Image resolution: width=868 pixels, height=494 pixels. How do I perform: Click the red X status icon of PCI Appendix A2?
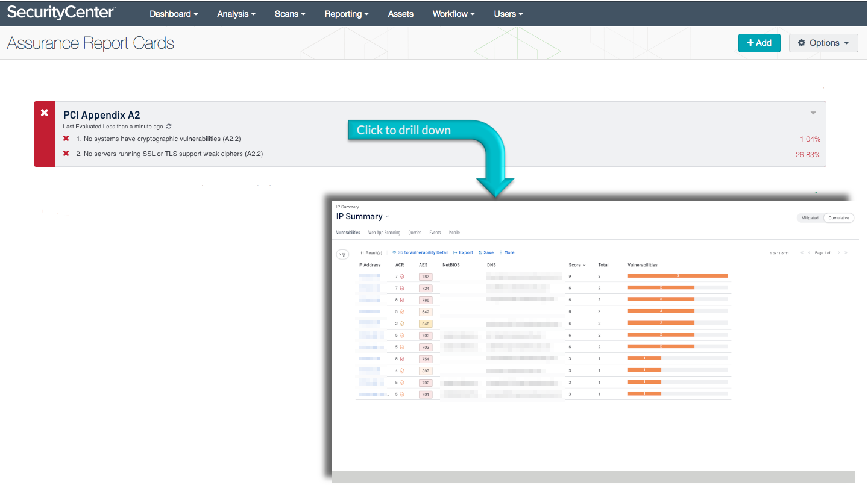tap(45, 113)
